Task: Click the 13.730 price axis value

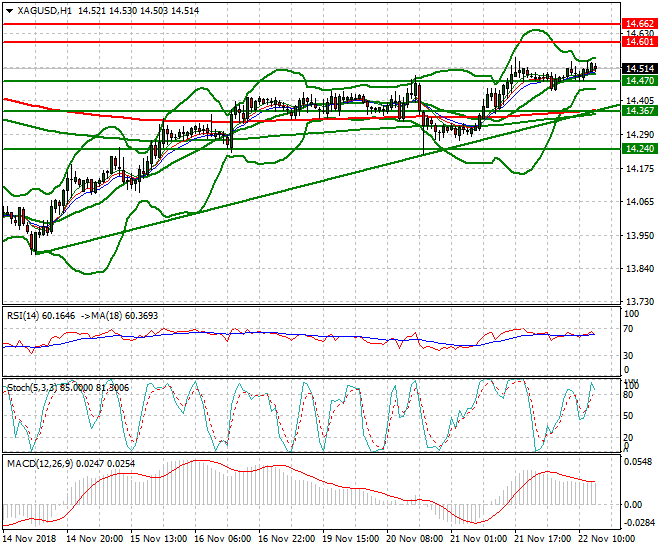Action: 640,301
